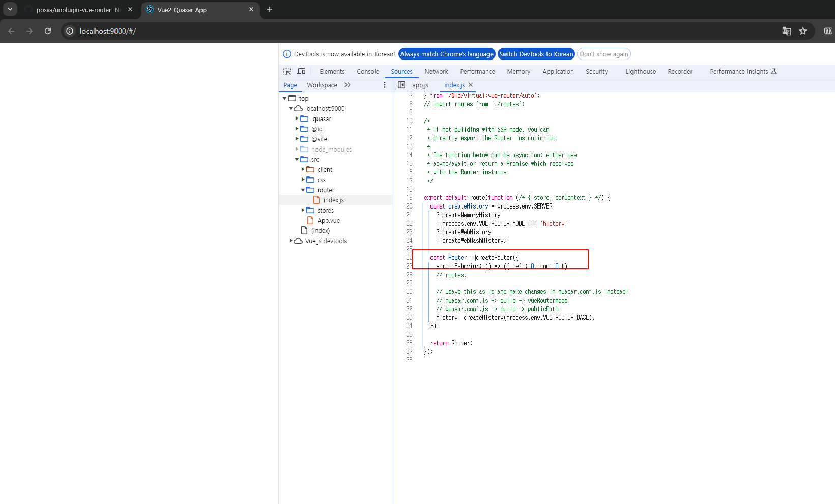Close the posva/unplugin-vue-router browser tab
This screenshot has height=504, width=835.
tap(130, 9)
